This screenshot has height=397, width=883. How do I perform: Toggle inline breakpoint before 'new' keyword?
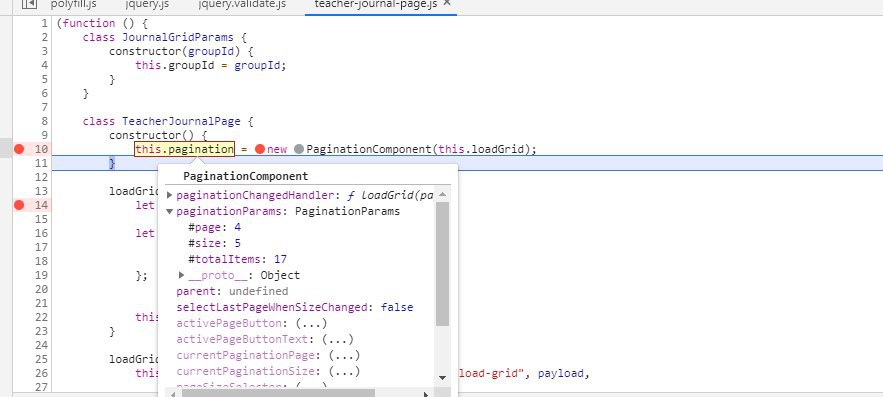tap(260, 149)
